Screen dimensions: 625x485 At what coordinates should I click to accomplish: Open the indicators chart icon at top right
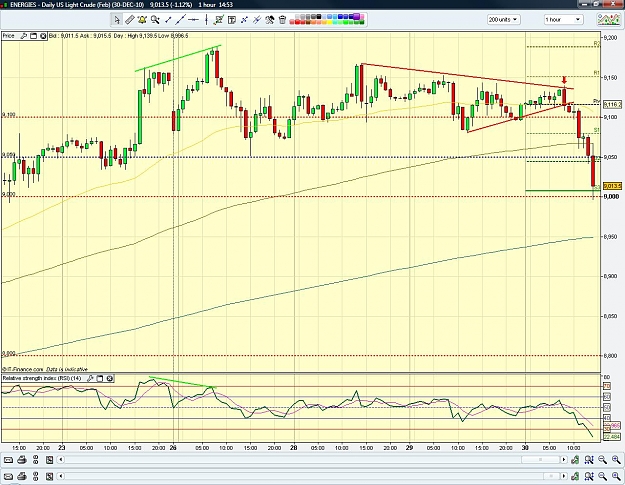(608, 19)
